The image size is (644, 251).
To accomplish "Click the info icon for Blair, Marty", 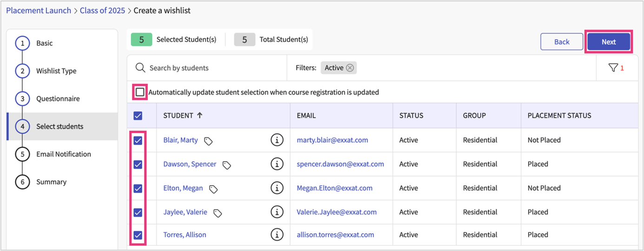I will click(277, 140).
